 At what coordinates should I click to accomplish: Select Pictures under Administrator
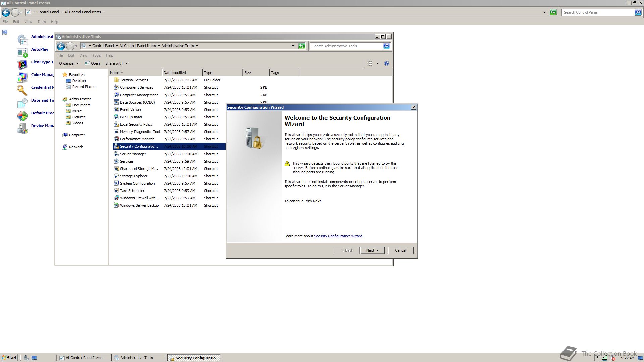point(79,117)
